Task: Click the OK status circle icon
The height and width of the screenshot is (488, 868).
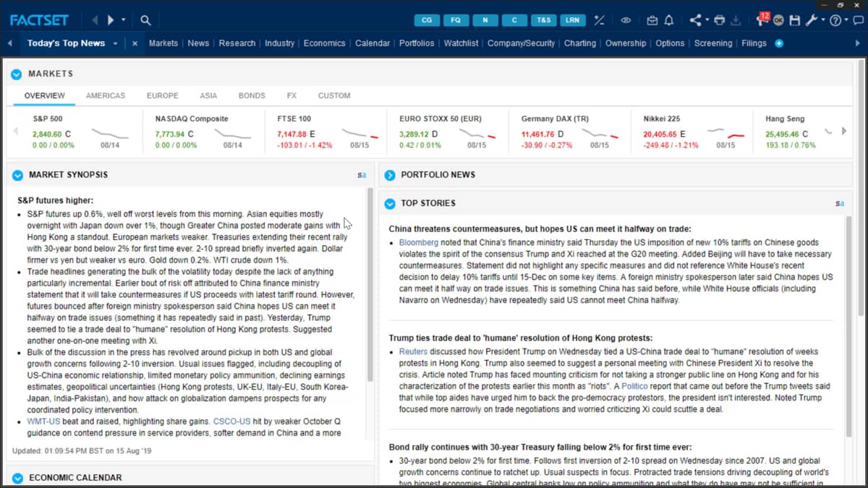Action: pyautogui.click(x=778, y=20)
